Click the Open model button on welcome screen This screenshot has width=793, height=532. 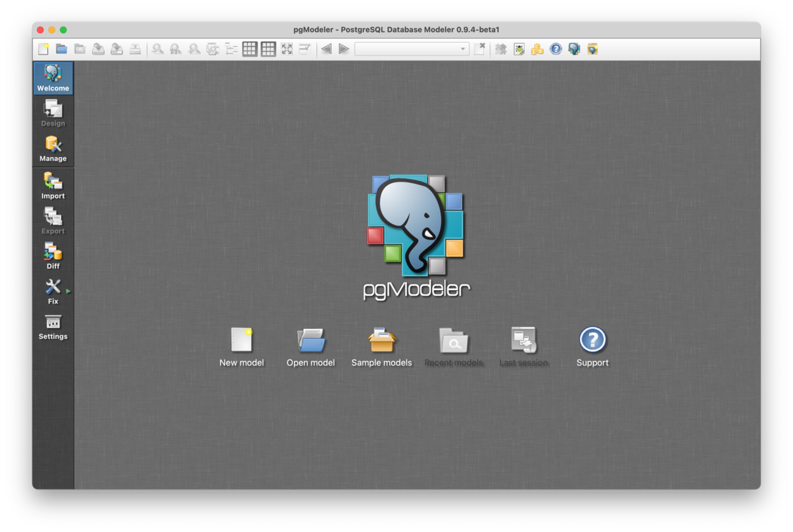pyautogui.click(x=311, y=348)
